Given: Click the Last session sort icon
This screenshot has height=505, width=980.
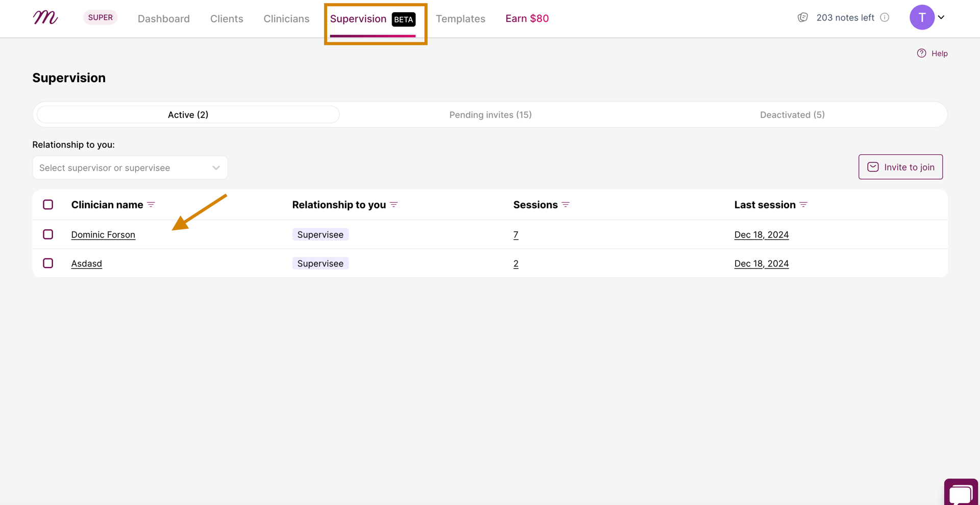Looking at the screenshot, I should coord(803,205).
